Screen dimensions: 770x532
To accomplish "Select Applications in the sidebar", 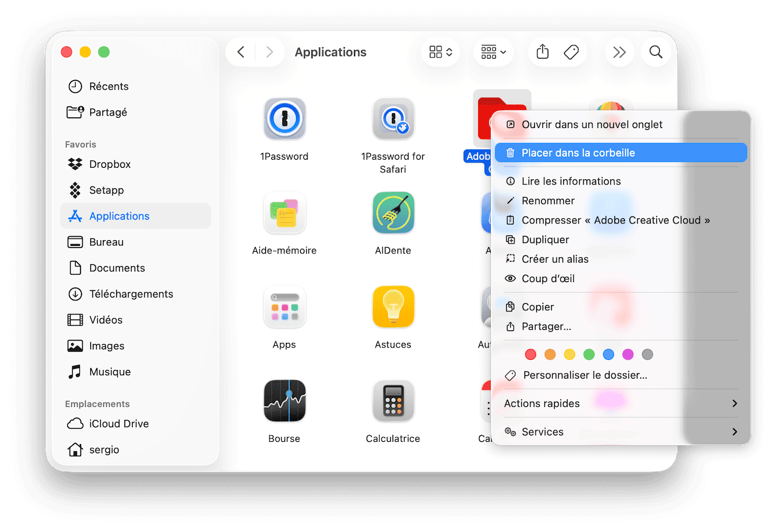I will 136,216.
